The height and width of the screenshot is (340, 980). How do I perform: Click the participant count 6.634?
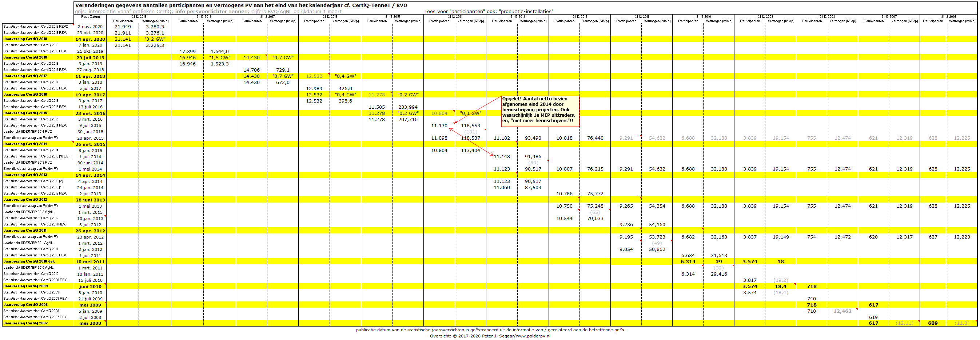click(688, 256)
